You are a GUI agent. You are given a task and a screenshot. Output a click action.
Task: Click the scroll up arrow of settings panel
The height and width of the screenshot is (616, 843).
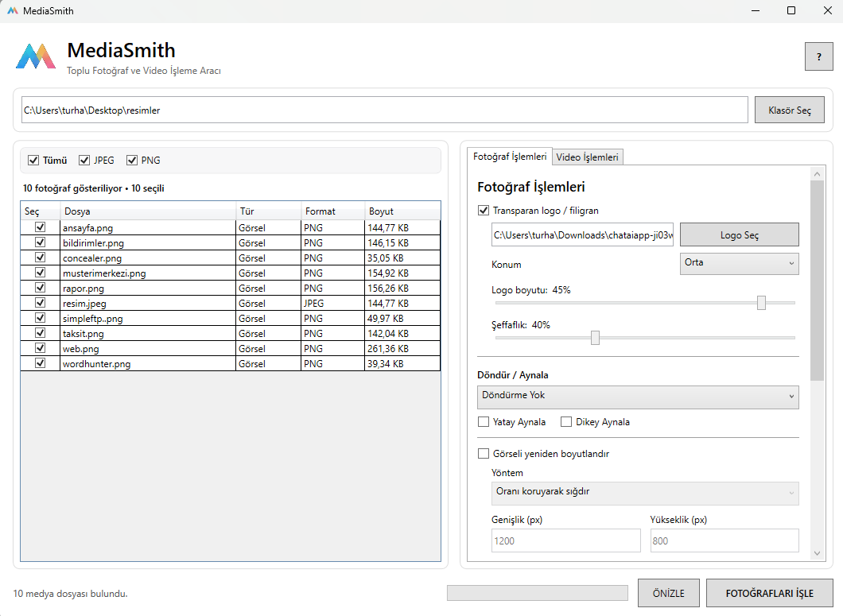tap(818, 173)
